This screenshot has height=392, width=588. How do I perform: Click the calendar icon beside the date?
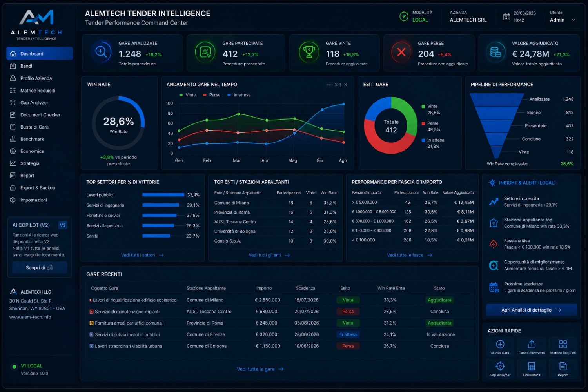[x=506, y=16]
